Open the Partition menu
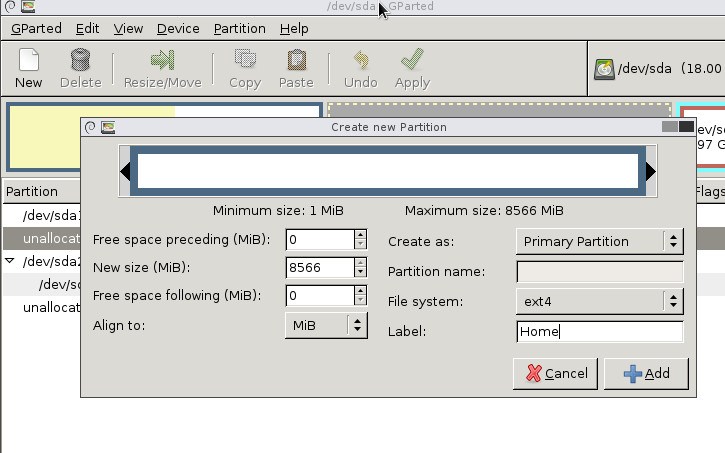 coord(240,29)
